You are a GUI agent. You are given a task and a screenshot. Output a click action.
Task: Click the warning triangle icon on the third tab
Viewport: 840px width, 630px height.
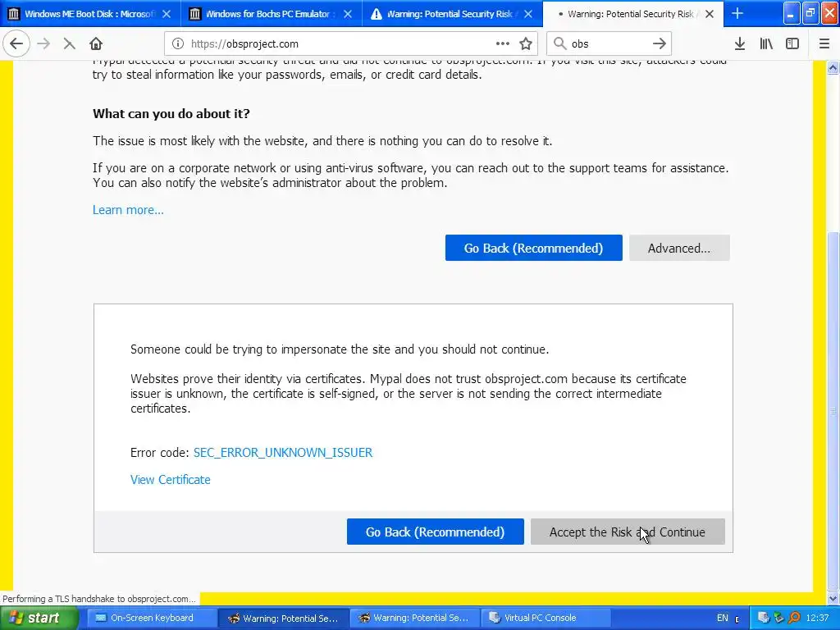point(377,14)
